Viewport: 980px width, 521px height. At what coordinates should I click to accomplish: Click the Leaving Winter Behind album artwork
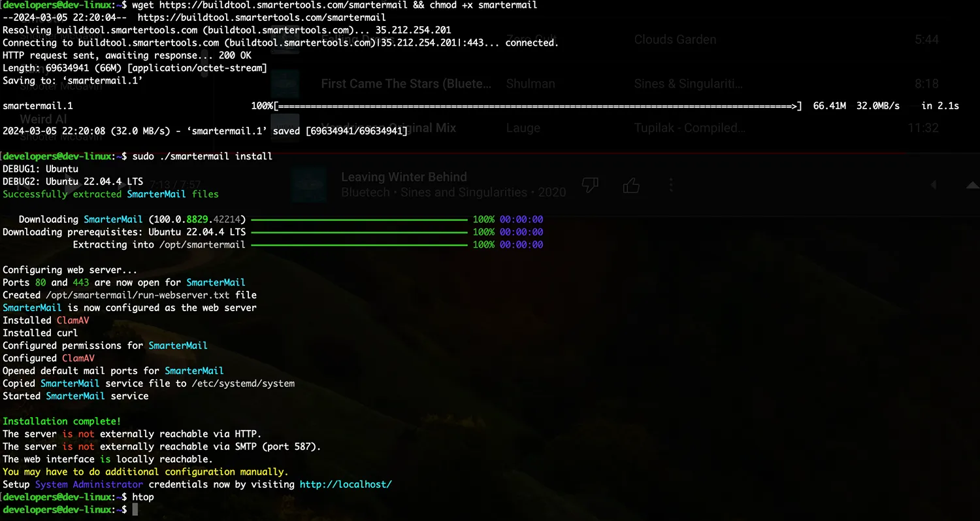coord(310,185)
